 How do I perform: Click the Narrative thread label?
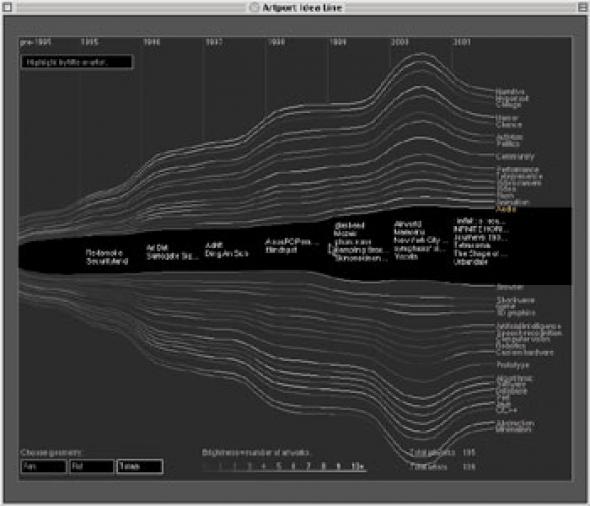[510, 92]
